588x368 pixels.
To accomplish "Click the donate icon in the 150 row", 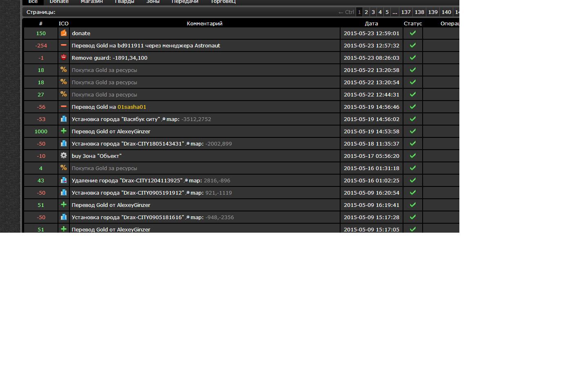I will click(63, 33).
